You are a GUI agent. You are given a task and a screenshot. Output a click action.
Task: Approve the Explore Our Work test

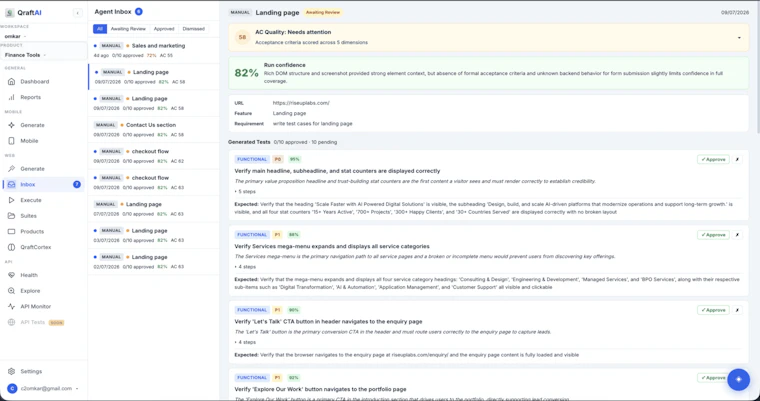click(x=713, y=377)
